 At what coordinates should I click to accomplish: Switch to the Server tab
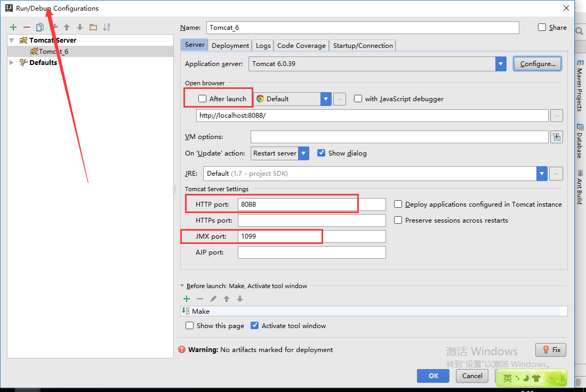coord(194,45)
